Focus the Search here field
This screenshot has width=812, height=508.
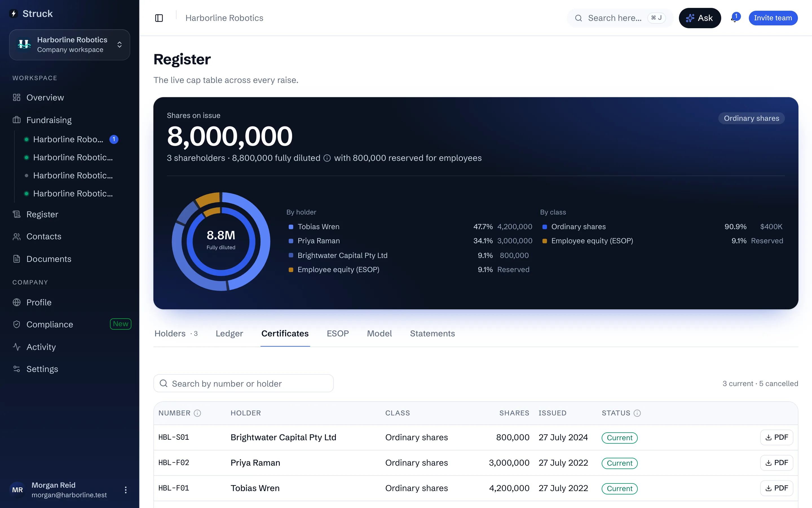[x=620, y=18]
